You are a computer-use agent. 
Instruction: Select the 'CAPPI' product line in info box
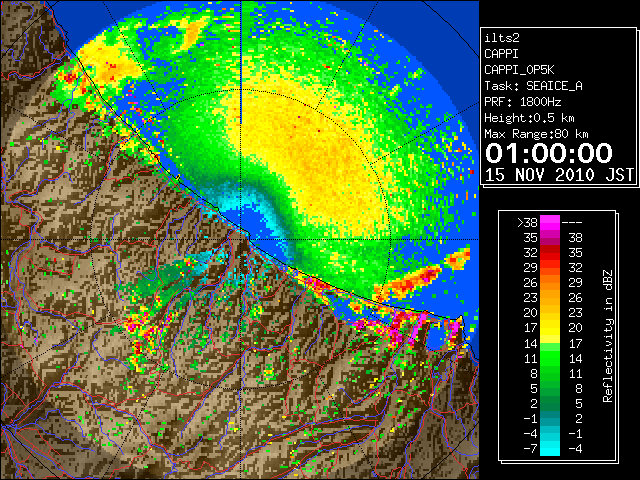(501, 54)
